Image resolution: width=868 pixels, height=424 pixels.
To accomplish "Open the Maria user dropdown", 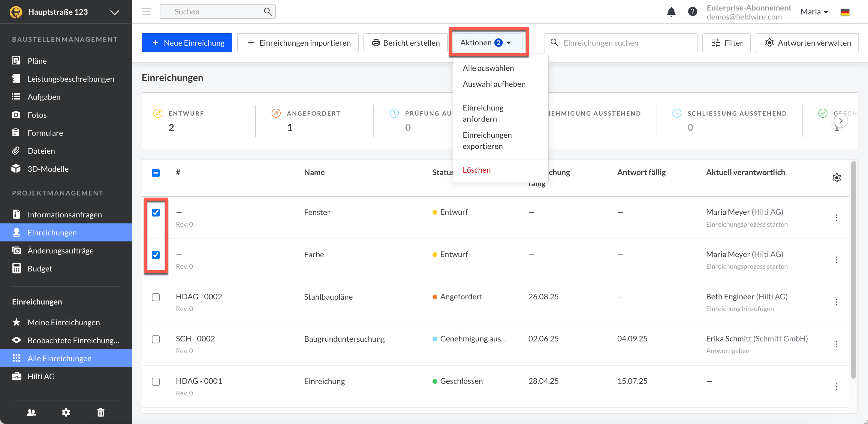I will pos(814,12).
